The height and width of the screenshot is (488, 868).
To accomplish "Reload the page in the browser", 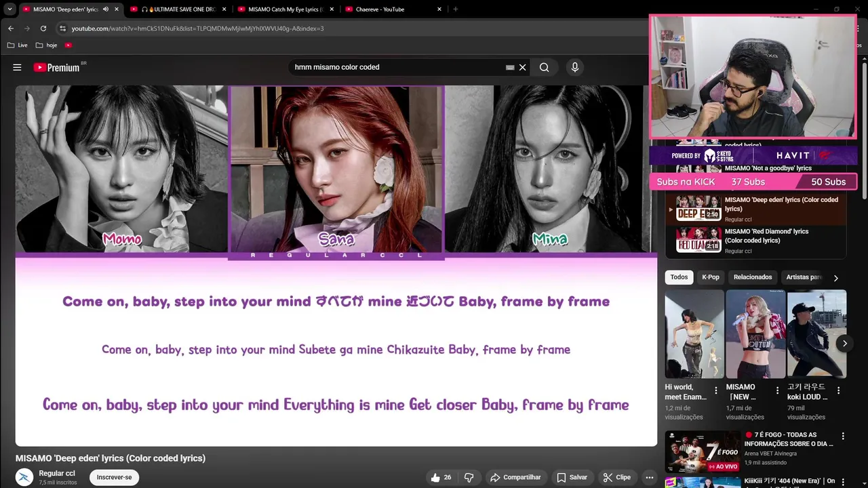I will pyautogui.click(x=43, y=28).
